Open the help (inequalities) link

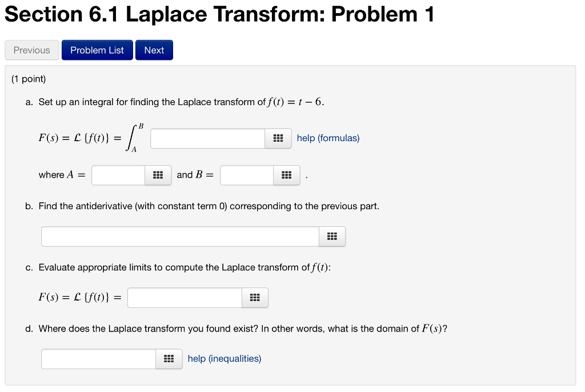pos(224,358)
